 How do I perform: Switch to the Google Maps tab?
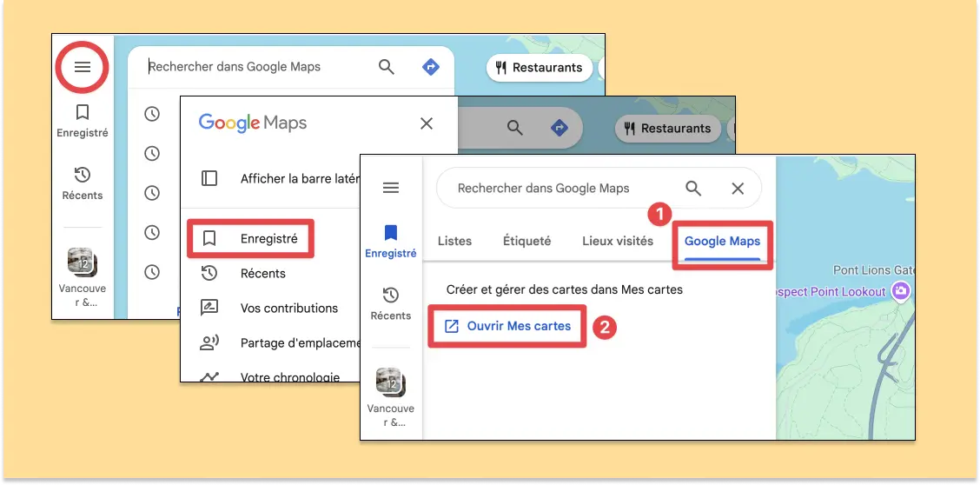pyautogui.click(x=723, y=242)
